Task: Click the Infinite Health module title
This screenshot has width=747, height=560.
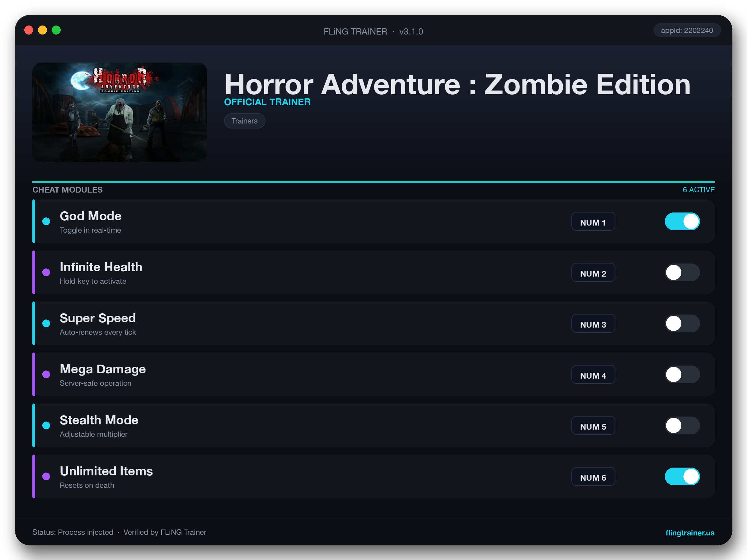Action: coord(101,267)
